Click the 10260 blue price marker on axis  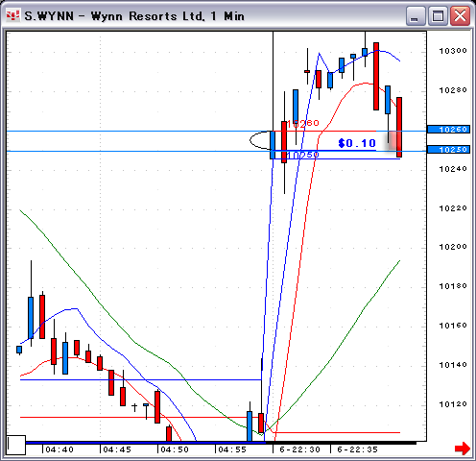448,130
